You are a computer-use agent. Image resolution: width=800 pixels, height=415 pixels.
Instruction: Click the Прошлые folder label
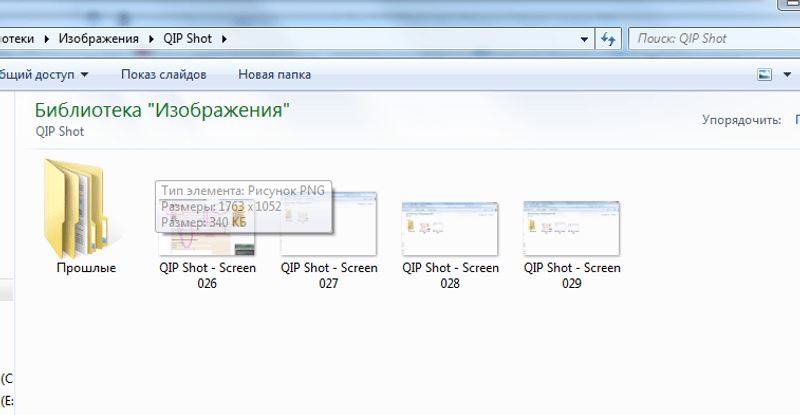[x=86, y=268]
